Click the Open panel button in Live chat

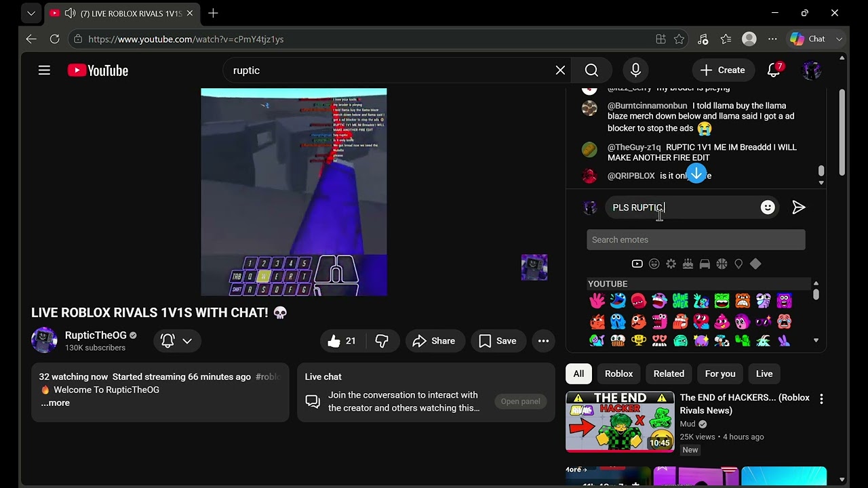tap(520, 401)
